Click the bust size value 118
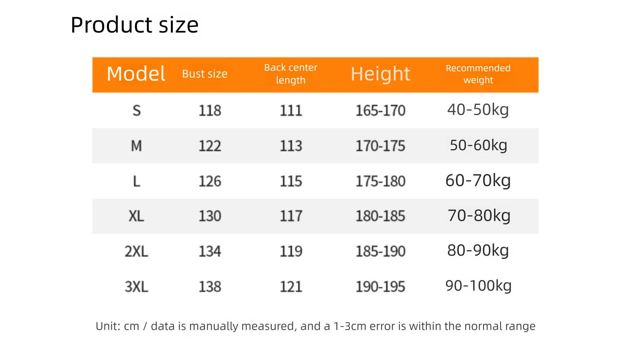 pyautogui.click(x=210, y=111)
